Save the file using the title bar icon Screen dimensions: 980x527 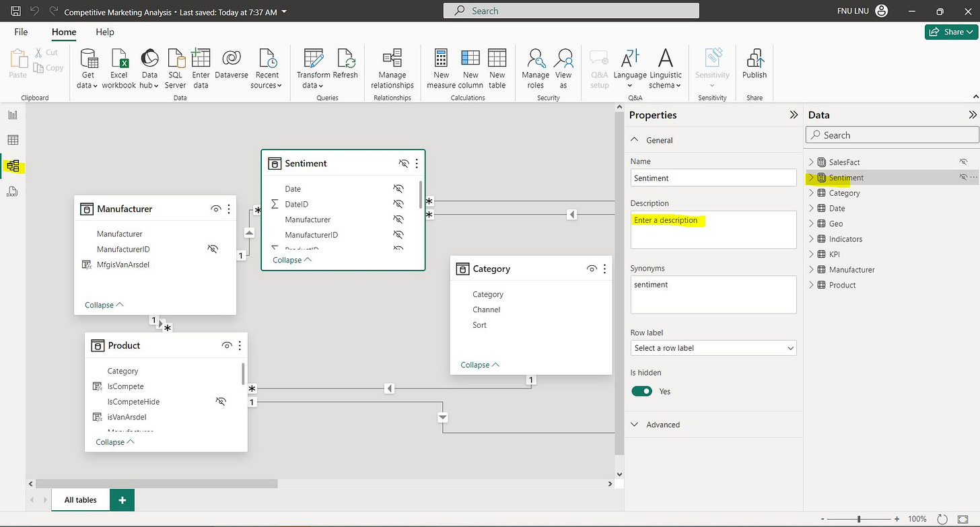point(15,11)
